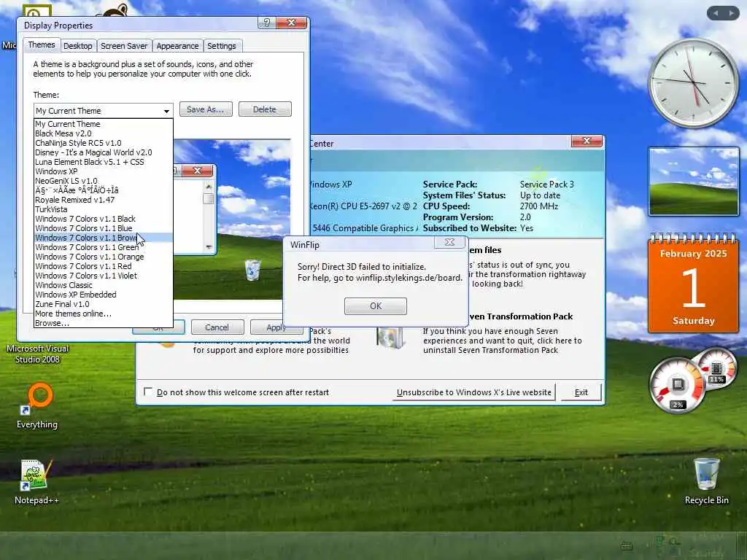Collapse the Theme combo box dropdown arrow
The height and width of the screenshot is (560, 747).
click(x=166, y=111)
